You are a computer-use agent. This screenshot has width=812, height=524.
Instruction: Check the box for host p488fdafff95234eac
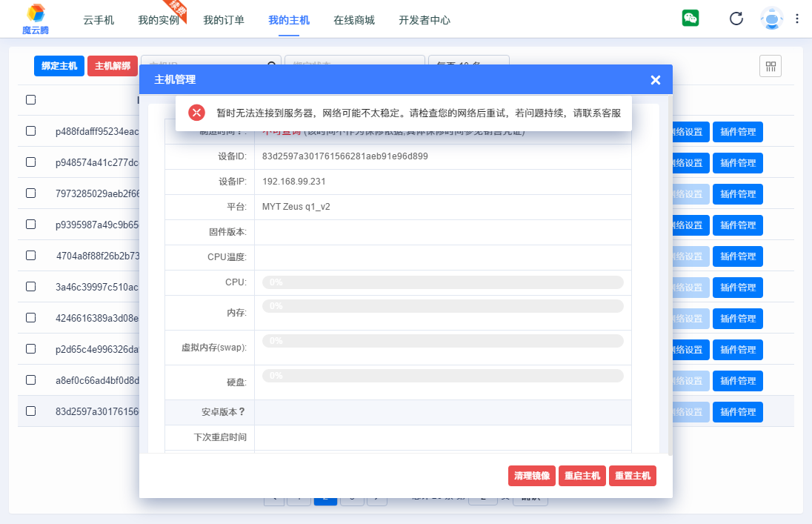click(x=30, y=131)
